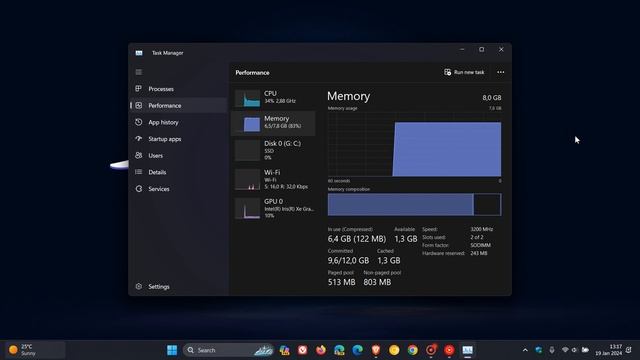640x360 pixels.
Task: Click the Users people icon
Action: coord(139,156)
